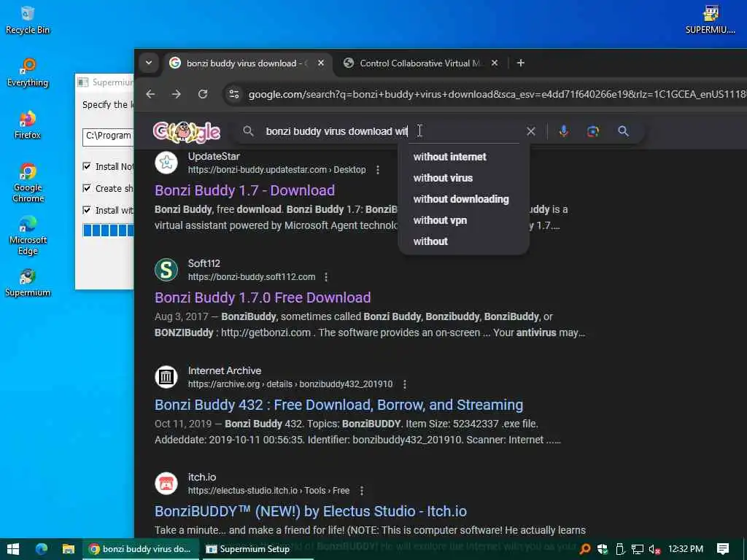The width and height of the screenshot is (747, 560).
Task: Open more options for Soft112 result
Action: tap(326, 276)
